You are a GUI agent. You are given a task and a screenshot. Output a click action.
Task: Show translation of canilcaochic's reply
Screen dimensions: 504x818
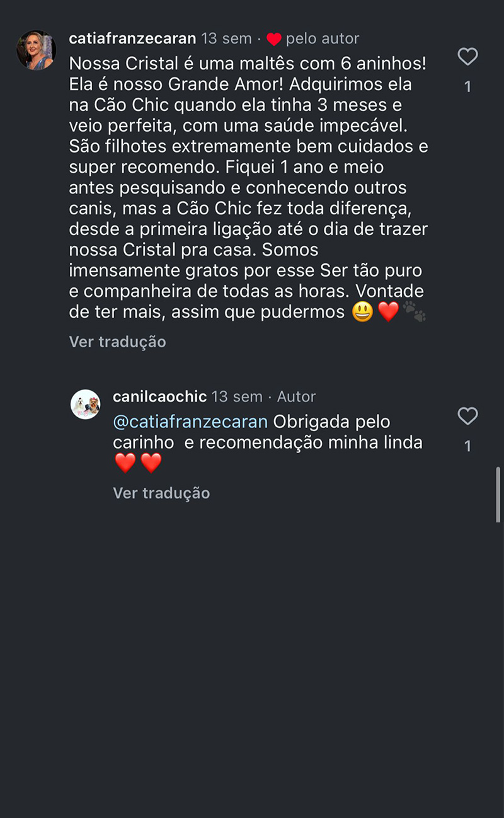click(x=161, y=493)
